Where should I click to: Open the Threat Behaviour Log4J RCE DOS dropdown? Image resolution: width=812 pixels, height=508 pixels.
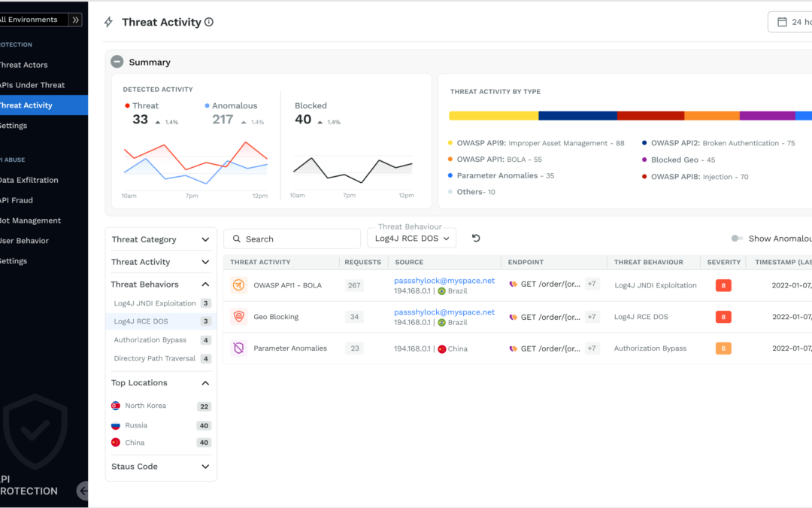411,239
